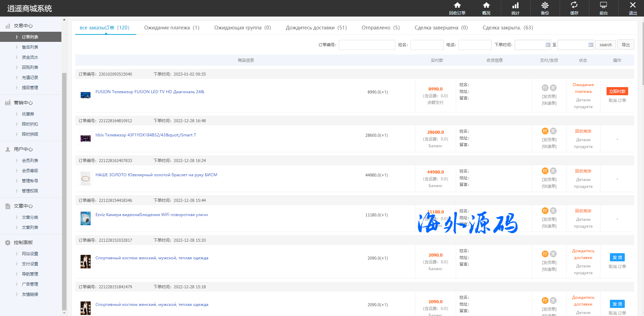Click blue 发货 button for order 221228152032817
644x316 pixels.
pos(617,258)
